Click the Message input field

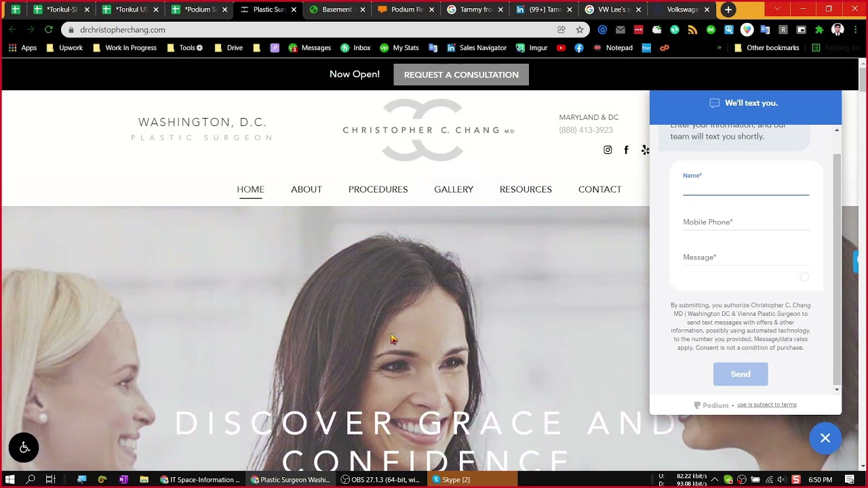tap(746, 258)
